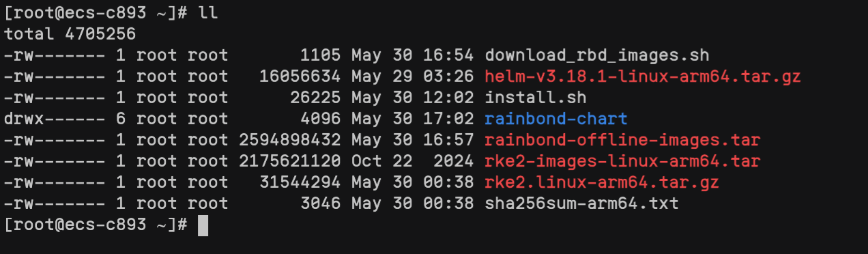Click the file size 2175621120

[x=290, y=161]
